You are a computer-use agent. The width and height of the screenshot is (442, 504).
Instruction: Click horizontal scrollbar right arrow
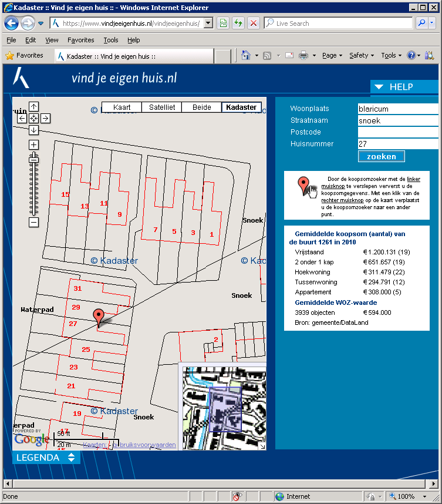434,483
